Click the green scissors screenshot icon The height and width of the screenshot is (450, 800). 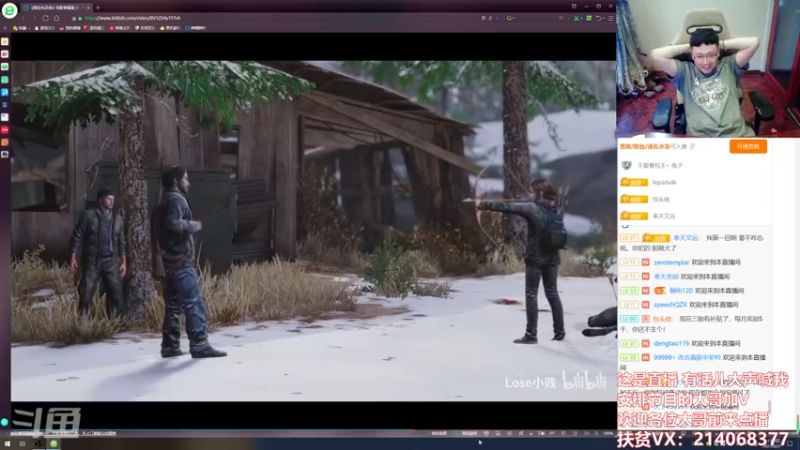click(577, 18)
